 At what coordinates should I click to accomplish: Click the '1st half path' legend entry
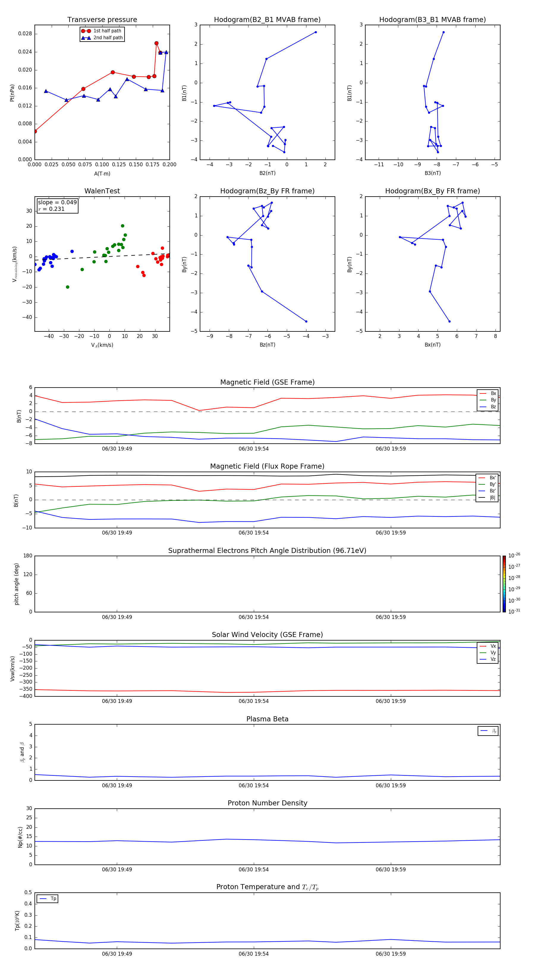(x=102, y=31)
